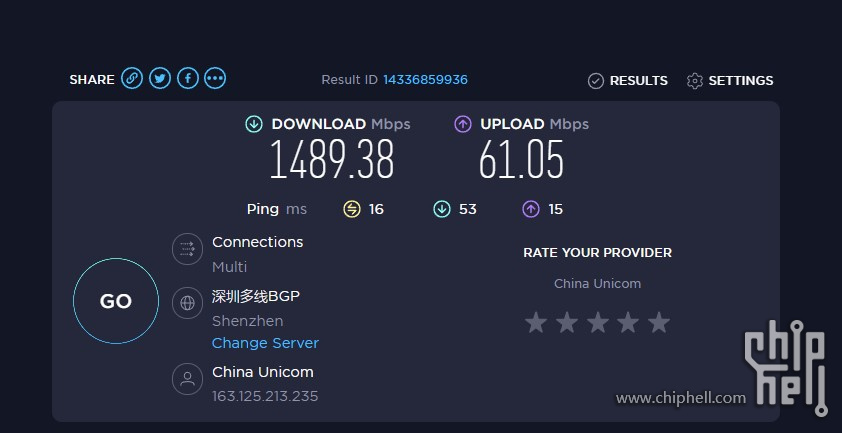Click the download latency icon
842x433 pixels.
441,209
